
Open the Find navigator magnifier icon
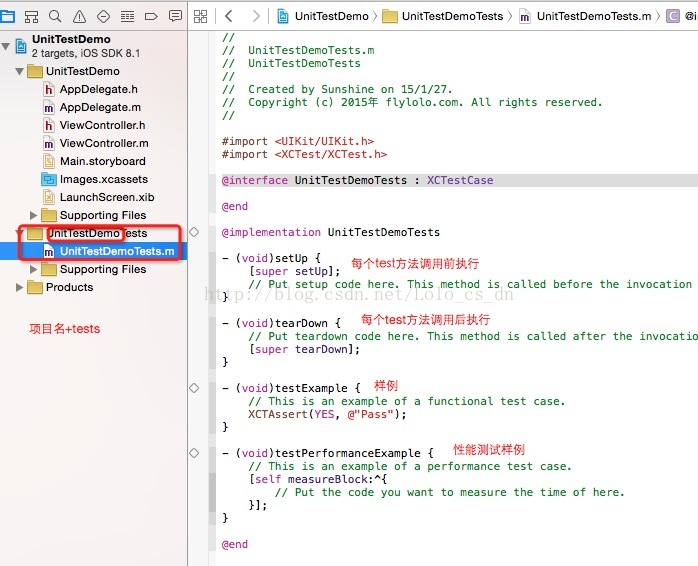click(55, 16)
